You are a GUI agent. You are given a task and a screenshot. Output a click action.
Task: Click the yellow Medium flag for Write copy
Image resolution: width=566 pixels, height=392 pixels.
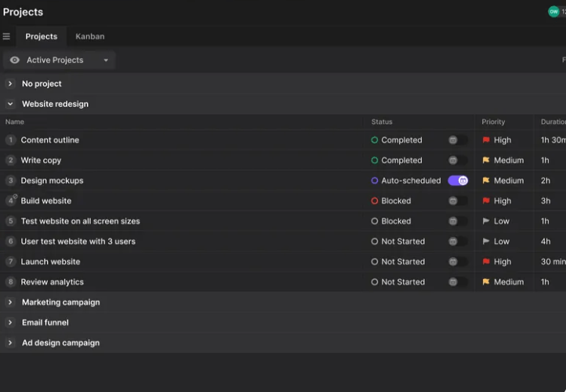point(486,160)
